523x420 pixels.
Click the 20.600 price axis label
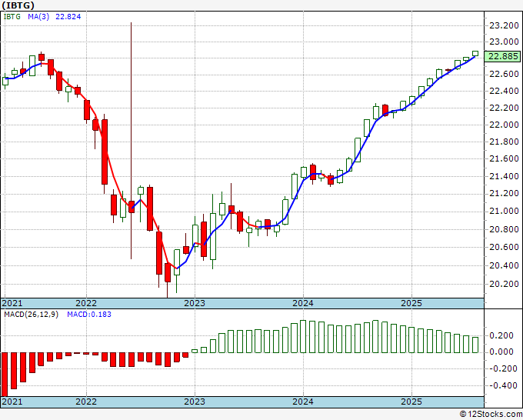coord(504,247)
